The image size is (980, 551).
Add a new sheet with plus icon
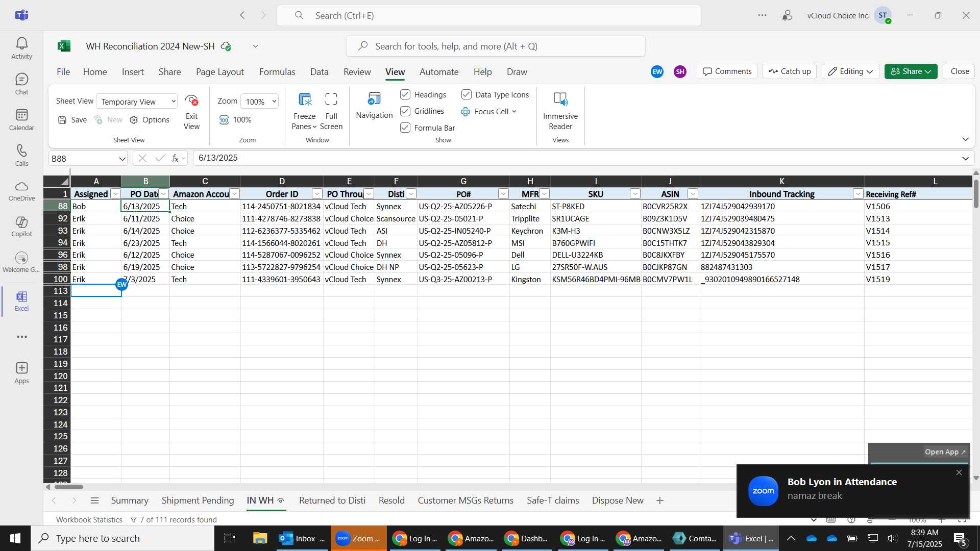pyautogui.click(x=660, y=500)
